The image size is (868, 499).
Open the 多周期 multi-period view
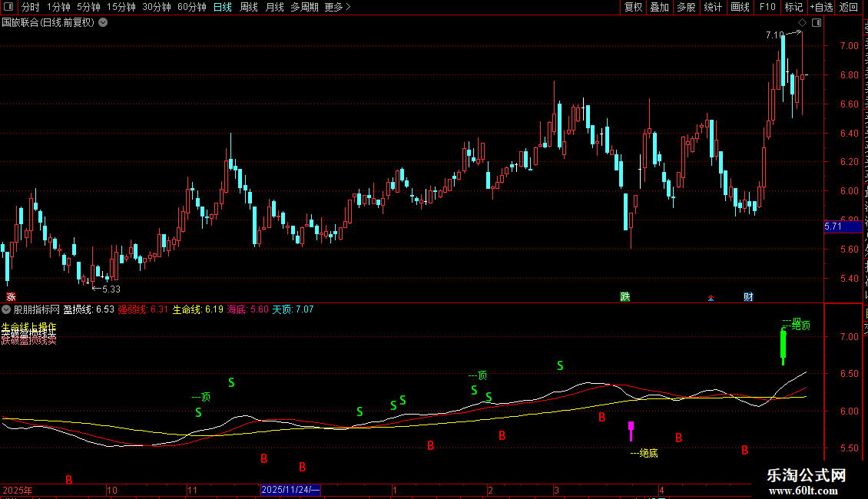[x=304, y=7]
